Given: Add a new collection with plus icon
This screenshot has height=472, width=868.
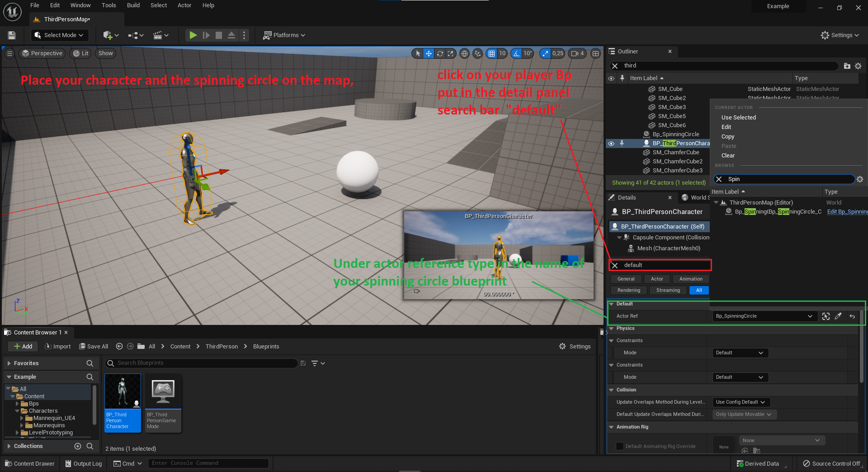Looking at the screenshot, I should (x=78, y=446).
